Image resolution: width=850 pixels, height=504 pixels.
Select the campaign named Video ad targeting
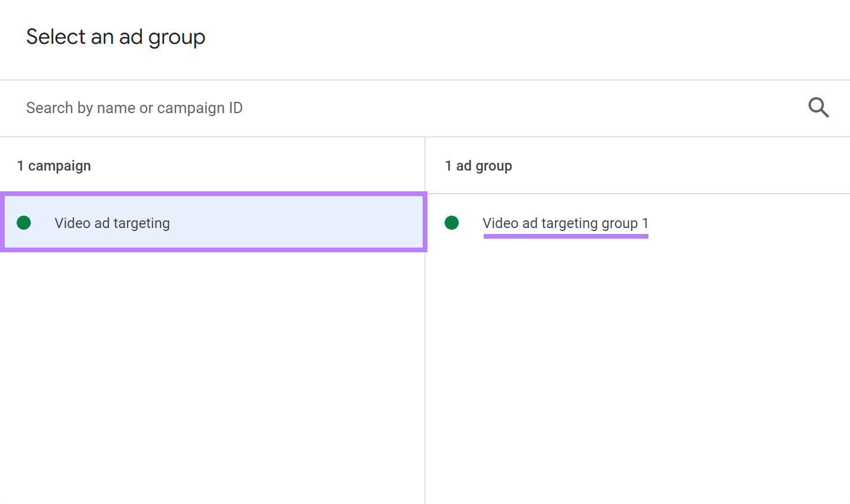[112, 223]
